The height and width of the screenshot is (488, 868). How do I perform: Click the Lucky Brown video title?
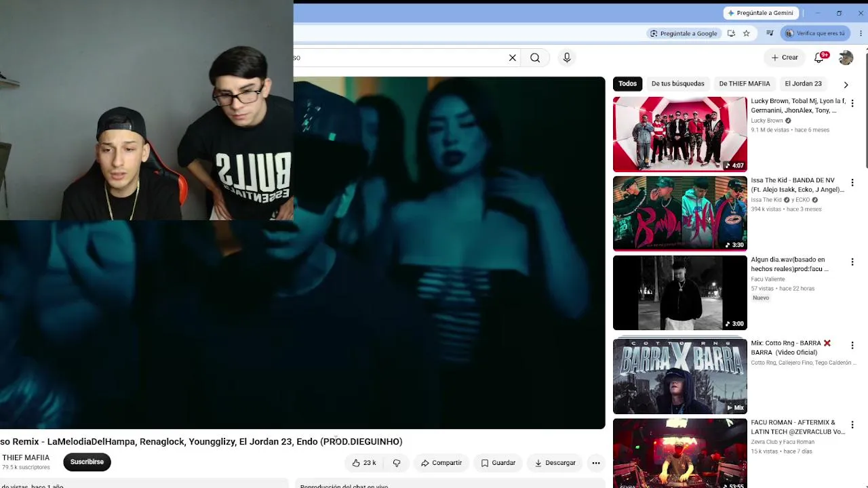point(798,106)
